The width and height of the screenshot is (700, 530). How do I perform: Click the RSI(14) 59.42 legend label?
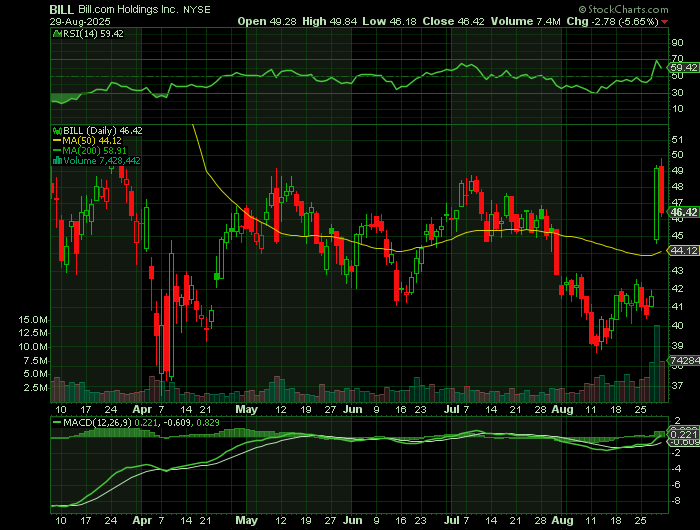(x=93, y=33)
